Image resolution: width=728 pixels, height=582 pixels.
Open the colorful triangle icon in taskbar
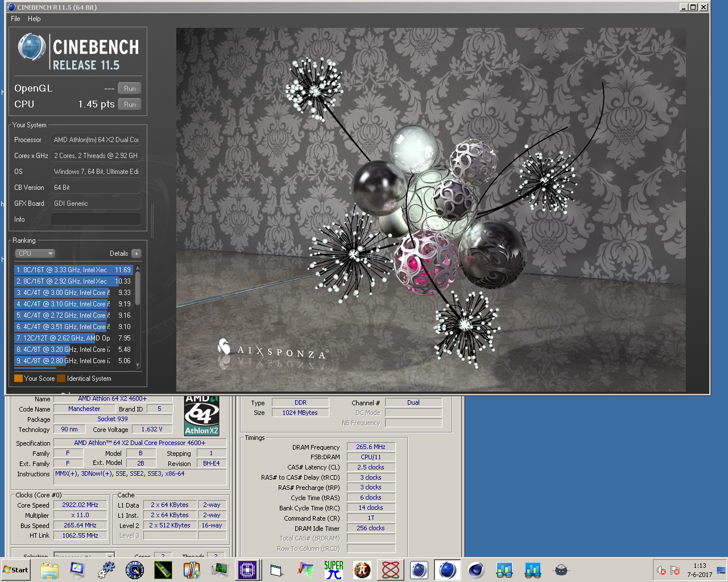point(305,570)
